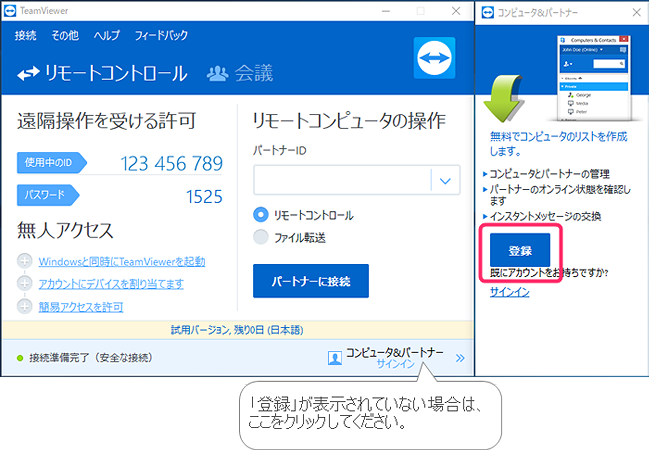Minimize the TeamViewer main window

[386, 11]
